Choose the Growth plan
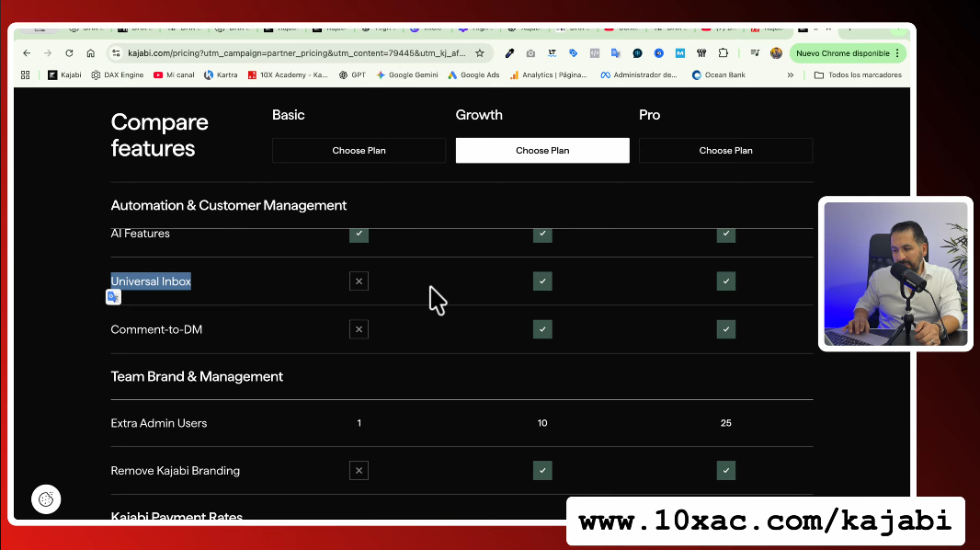The height and width of the screenshot is (550, 980). pyautogui.click(x=542, y=151)
